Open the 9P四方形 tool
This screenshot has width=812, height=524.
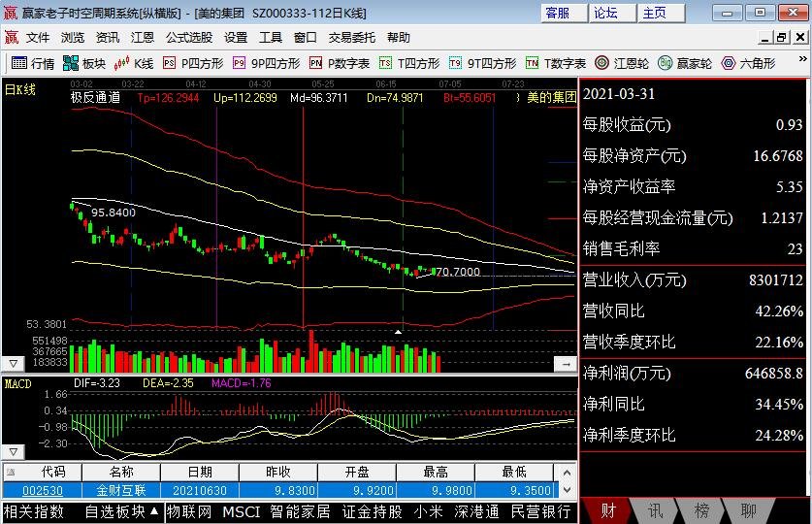tap(266, 63)
